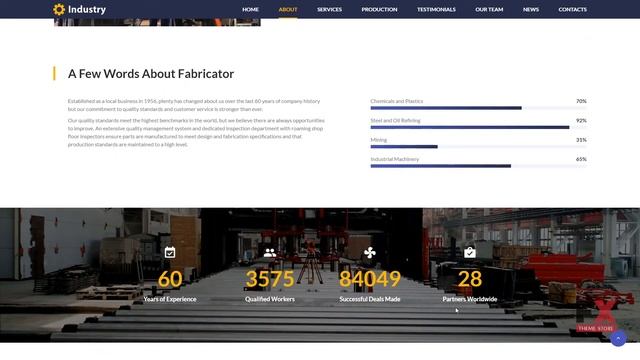Click the Steel and Oil Refining label
The height and width of the screenshot is (360, 640).
395,120
